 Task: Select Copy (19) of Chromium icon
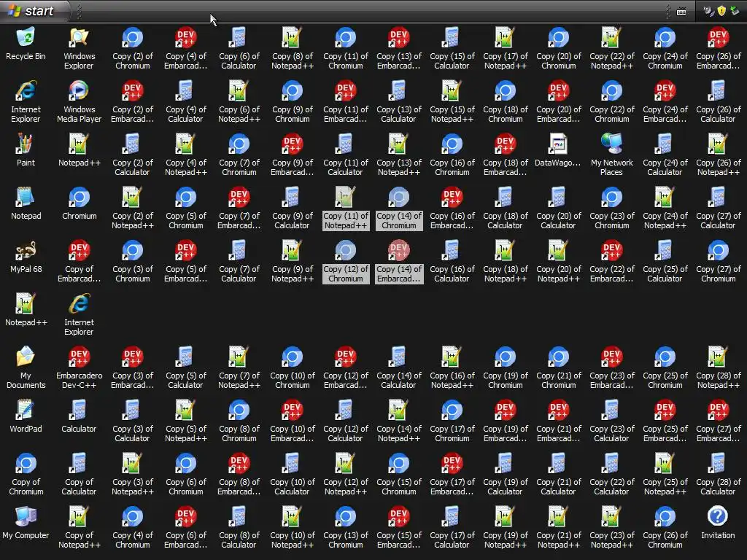coord(505,368)
